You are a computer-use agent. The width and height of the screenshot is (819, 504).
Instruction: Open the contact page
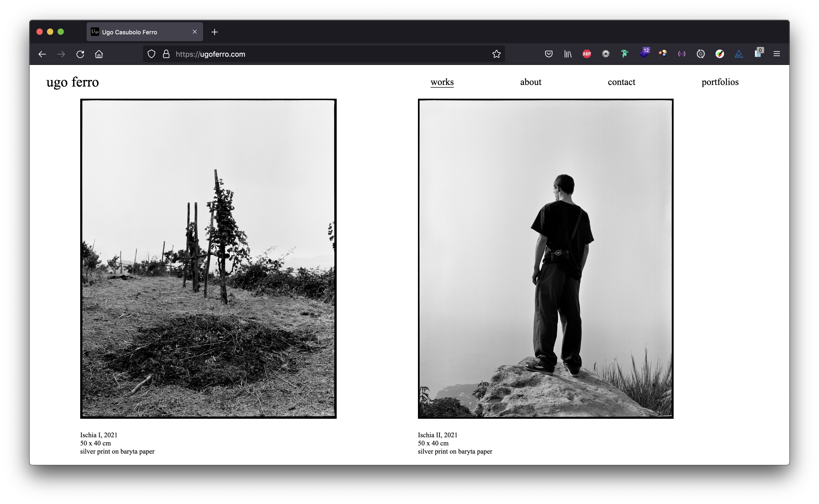(x=621, y=82)
